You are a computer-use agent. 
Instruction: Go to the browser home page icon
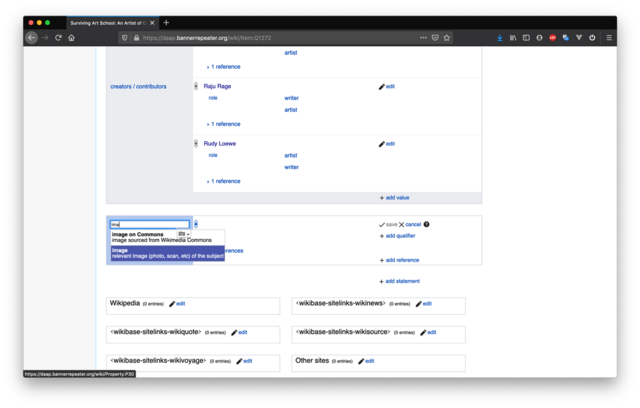point(72,38)
